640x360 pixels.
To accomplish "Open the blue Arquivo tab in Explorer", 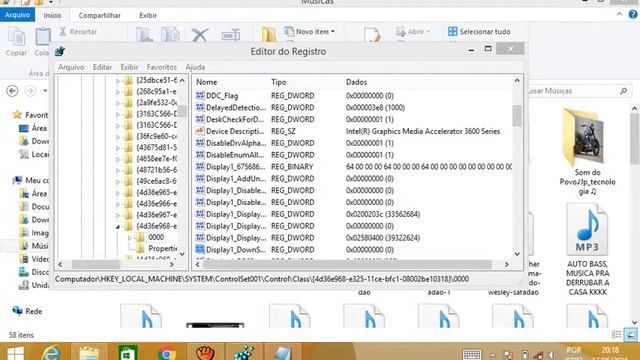I will pyautogui.click(x=18, y=15).
